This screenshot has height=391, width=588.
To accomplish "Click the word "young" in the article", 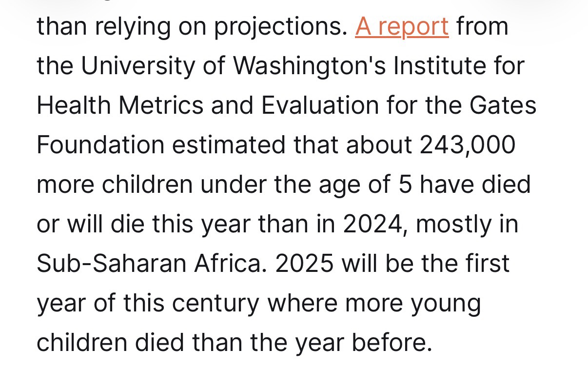I will tap(446, 303).
